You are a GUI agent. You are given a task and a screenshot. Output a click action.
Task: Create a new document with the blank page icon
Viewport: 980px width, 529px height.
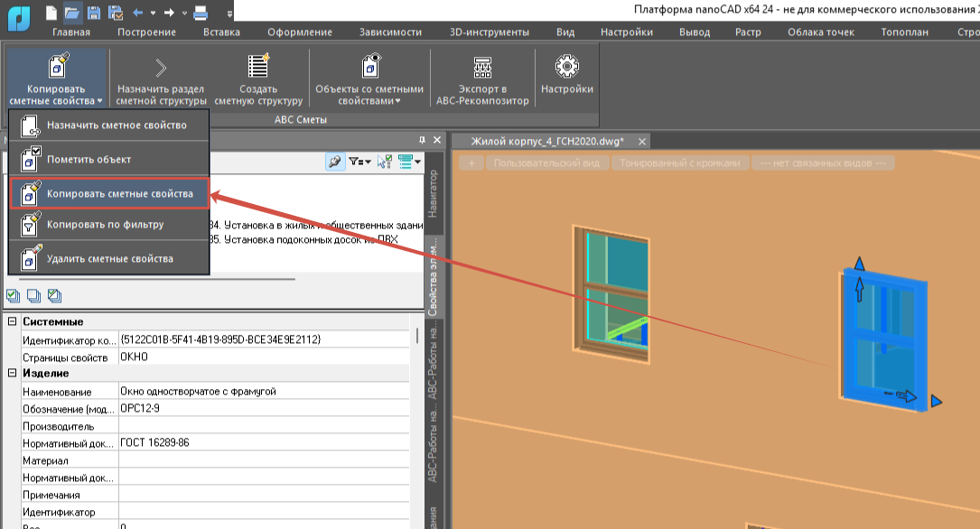[51, 13]
